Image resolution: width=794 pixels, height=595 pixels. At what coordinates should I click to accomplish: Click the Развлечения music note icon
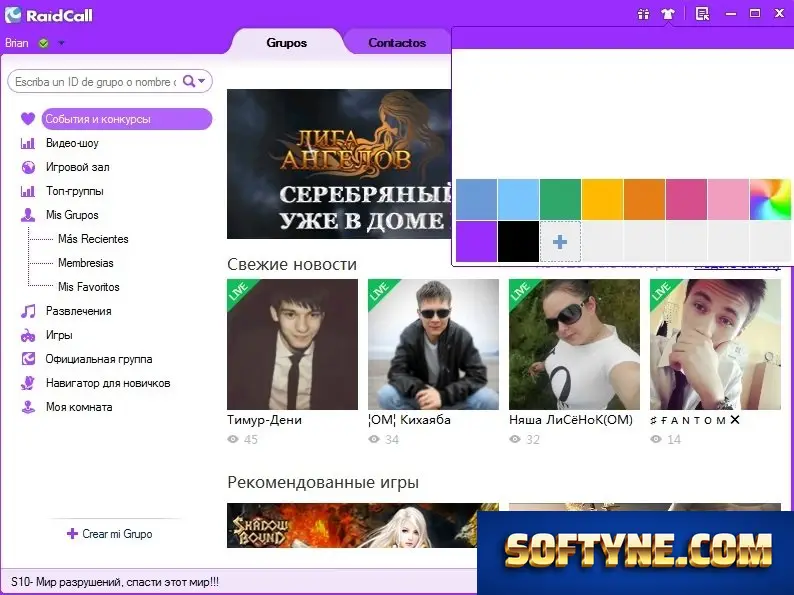pyautogui.click(x=28, y=311)
